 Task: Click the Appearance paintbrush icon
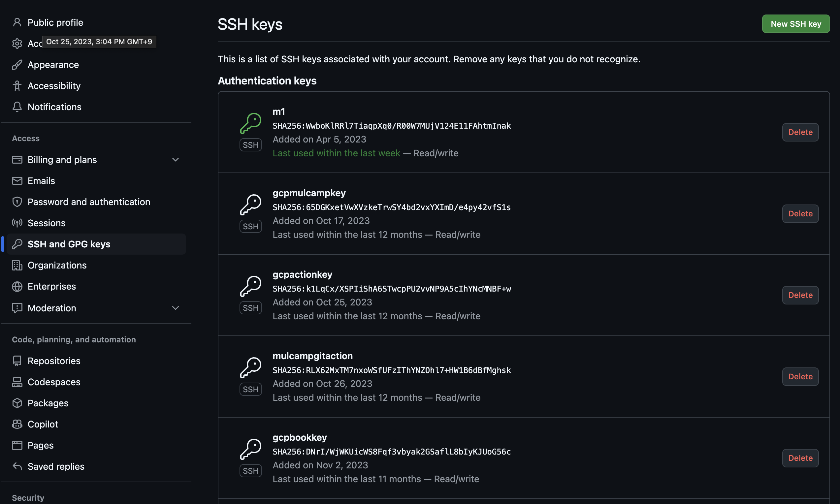coord(17,65)
